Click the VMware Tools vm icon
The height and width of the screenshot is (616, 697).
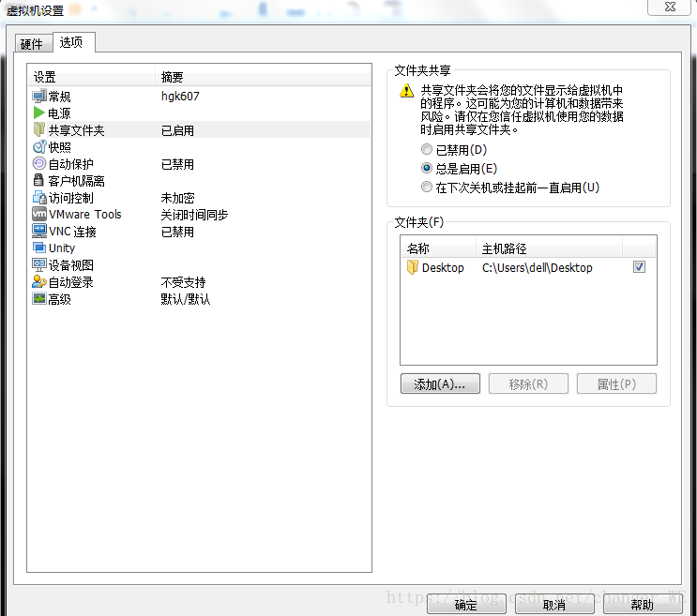(39, 214)
